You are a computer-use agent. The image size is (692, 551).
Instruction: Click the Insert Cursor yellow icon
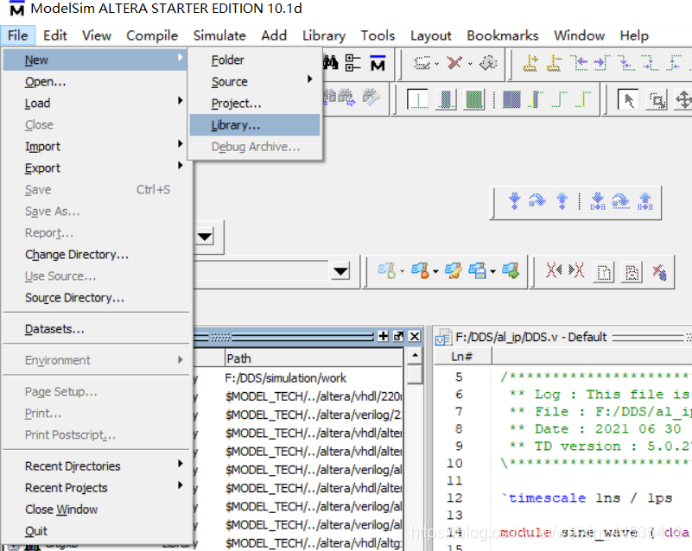click(x=530, y=63)
